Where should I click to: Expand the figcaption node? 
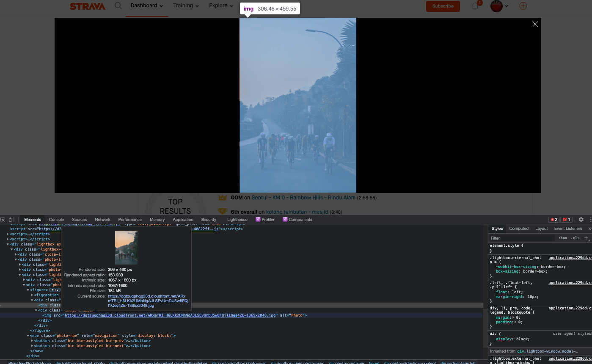pos(32,295)
